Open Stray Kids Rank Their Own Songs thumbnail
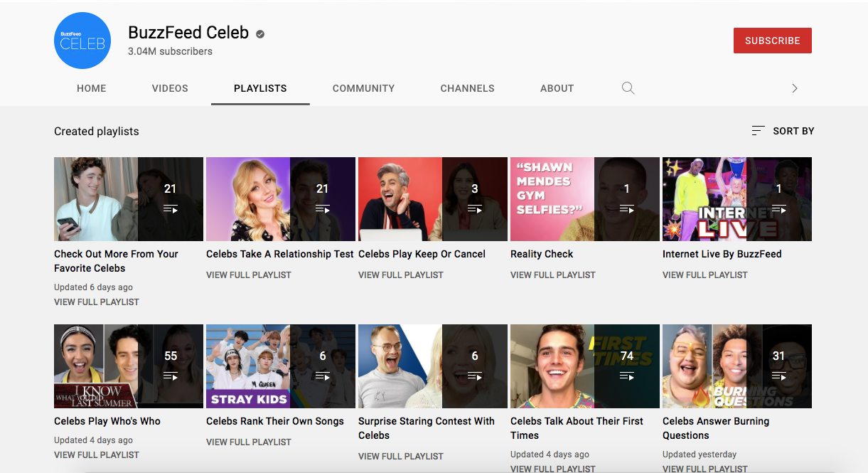This screenshot has height=473, width=868. [281, 366]
